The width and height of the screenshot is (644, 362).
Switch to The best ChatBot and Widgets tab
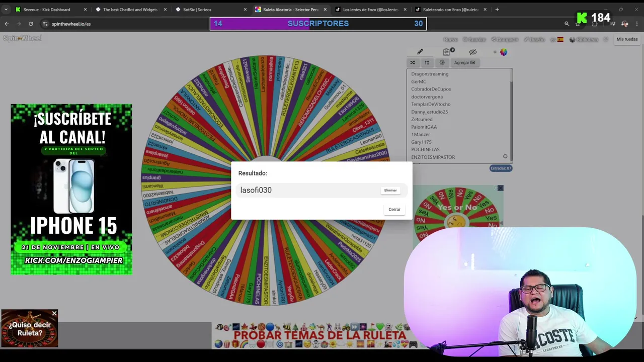click(130, 10)
